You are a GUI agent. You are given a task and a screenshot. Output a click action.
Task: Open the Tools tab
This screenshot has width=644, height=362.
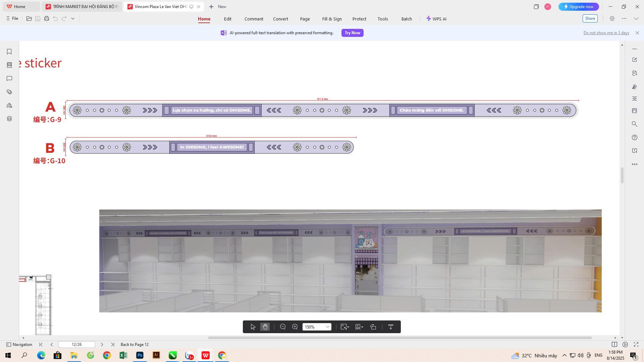[383, 19]
